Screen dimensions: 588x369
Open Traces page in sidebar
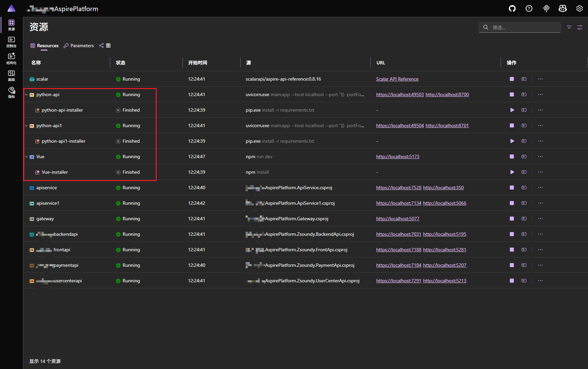point(11,76)
